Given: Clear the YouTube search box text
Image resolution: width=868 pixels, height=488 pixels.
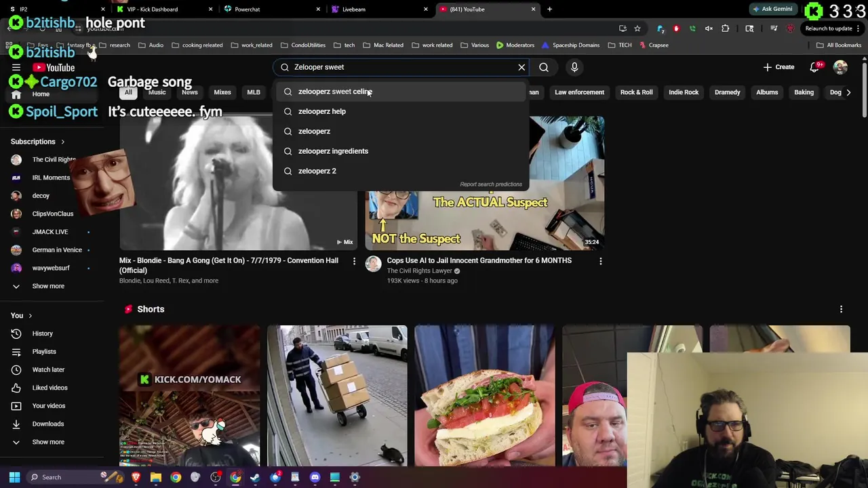Looking at the screenshot, I should (x=521, y=67).
